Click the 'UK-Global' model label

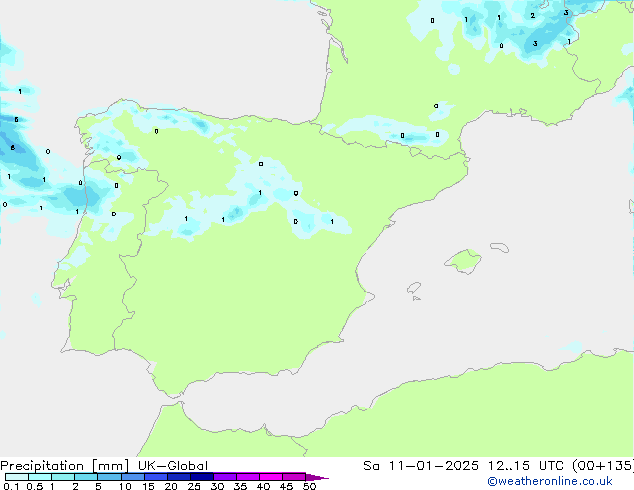[173, 466]
